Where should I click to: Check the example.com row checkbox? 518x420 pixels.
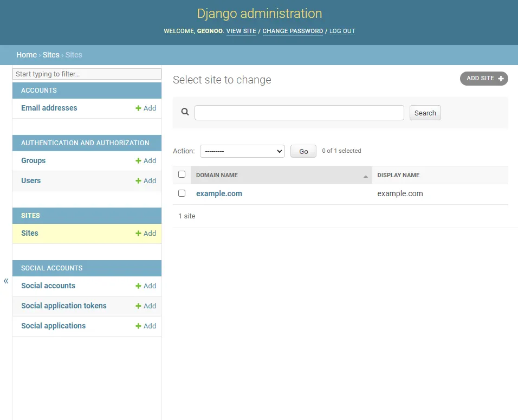[x=182, y=193]
